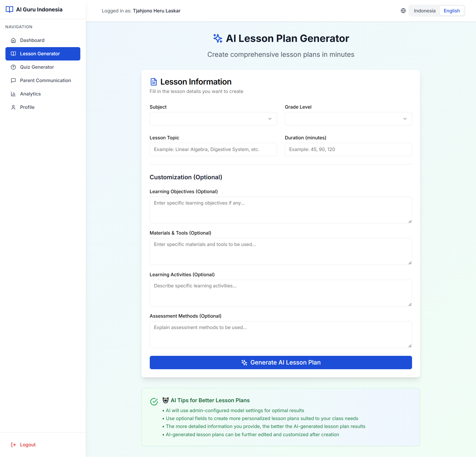476x457 pixels.
Task: Click the Logout link
Action: pos(28,445)
